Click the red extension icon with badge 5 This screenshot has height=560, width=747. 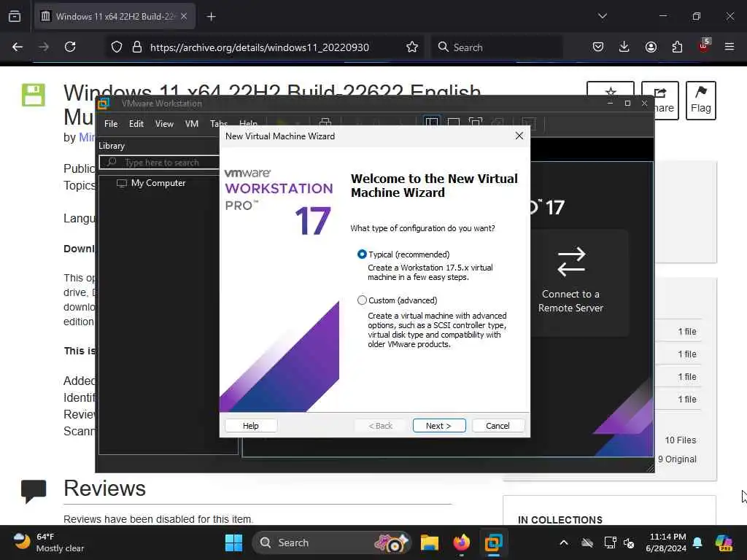point(704,46)
